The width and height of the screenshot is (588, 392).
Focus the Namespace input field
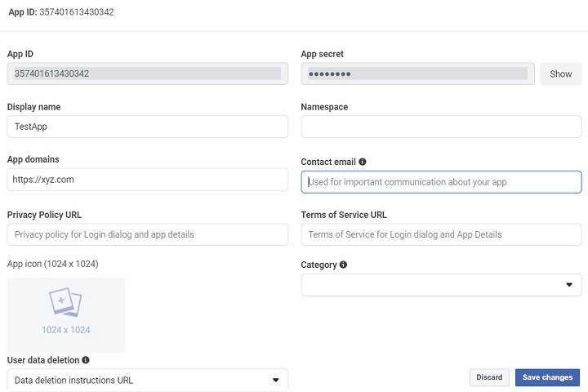pos(441,127)
